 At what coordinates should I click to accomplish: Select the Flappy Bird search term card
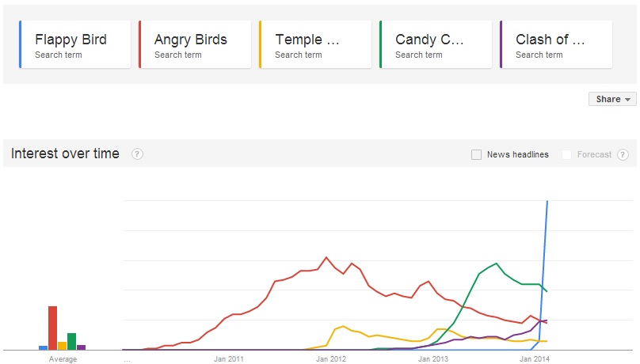pos(76,44)
